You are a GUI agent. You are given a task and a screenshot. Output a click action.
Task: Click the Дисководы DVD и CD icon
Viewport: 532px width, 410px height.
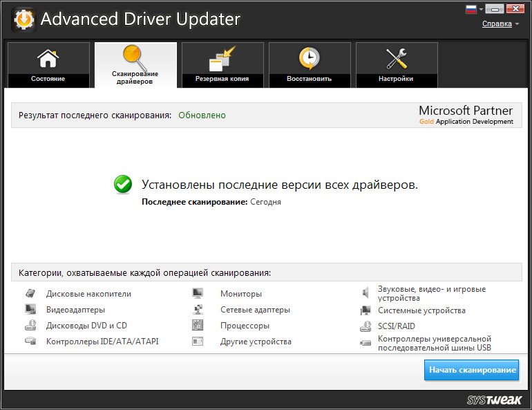click(x=30, y=325)
